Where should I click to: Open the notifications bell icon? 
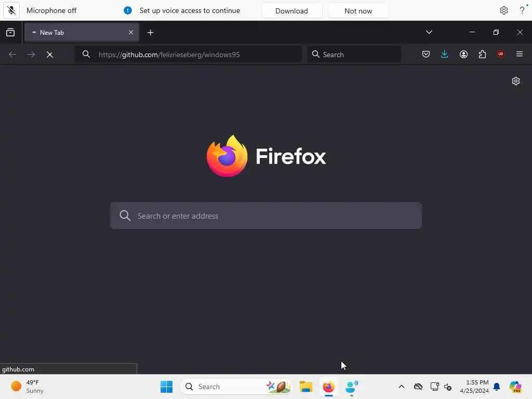click(x=497, y=387)
